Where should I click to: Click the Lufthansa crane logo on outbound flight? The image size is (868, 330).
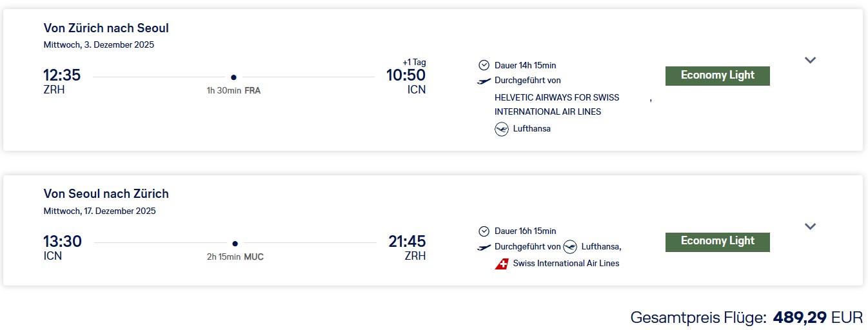[502, 129]
